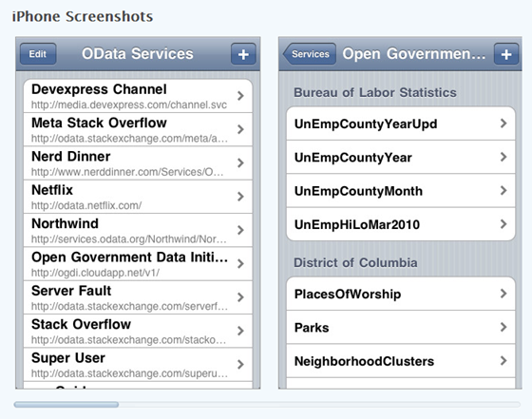The image size is (532, 419).
Task: Click the http://odata.netflix.com/ URL text
Action: (x=86, y=205)
